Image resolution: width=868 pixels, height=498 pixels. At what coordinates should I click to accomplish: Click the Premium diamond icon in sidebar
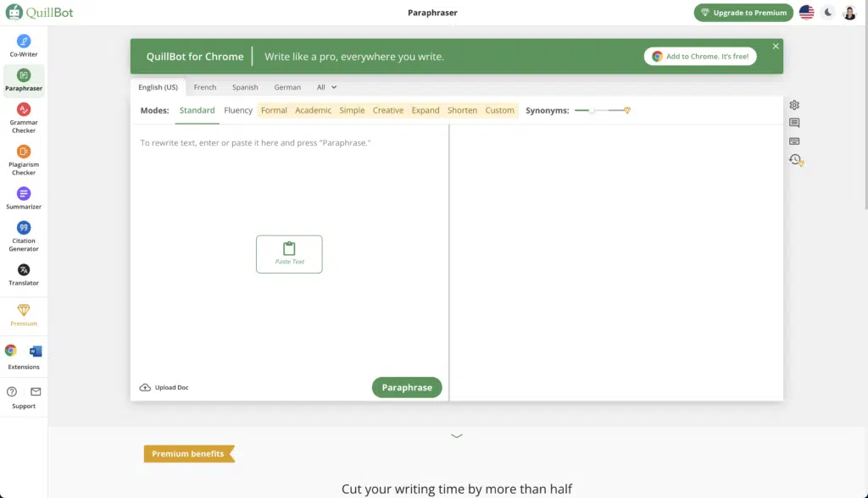coord(23,310)
